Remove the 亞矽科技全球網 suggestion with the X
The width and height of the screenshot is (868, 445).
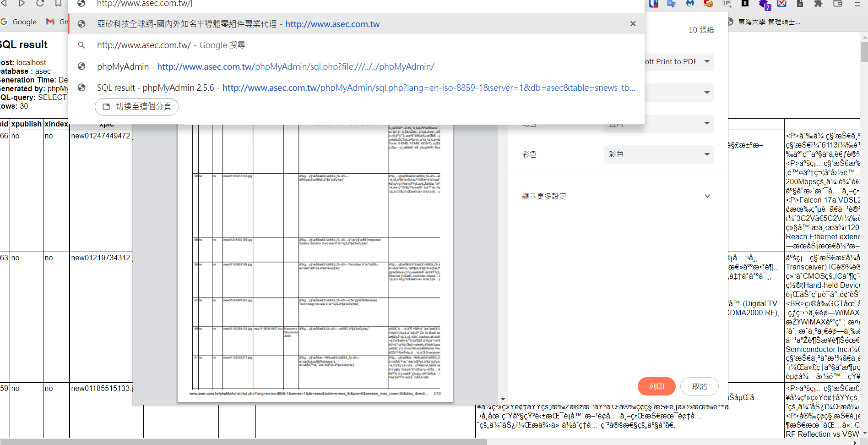[633, 24]
